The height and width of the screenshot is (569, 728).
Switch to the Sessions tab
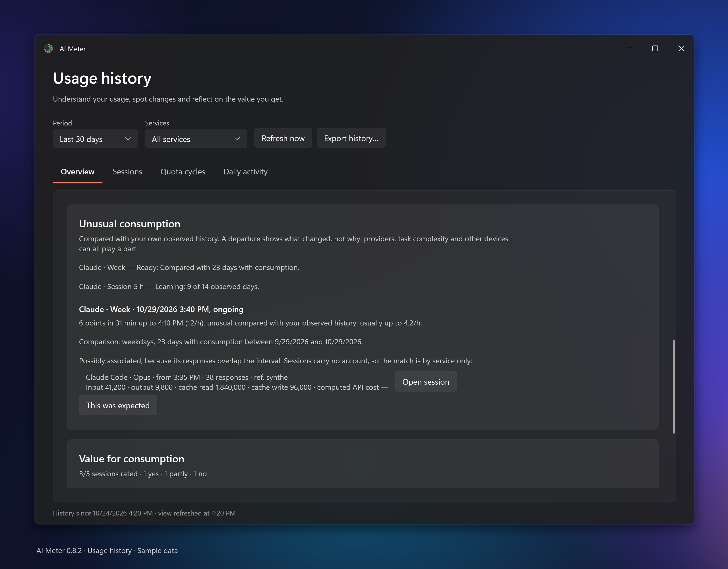coord(127,172)
